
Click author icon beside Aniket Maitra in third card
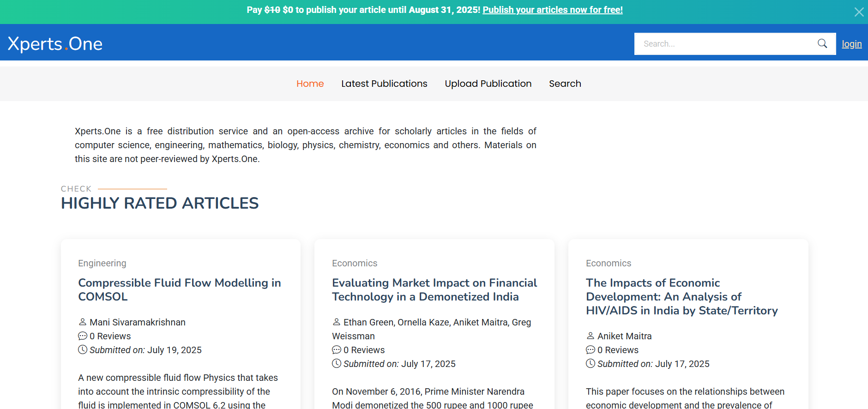tap(591, 336)
